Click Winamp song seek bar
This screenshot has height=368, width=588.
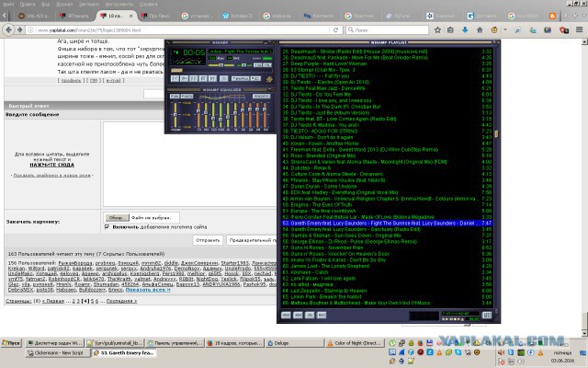coord(221,70)
